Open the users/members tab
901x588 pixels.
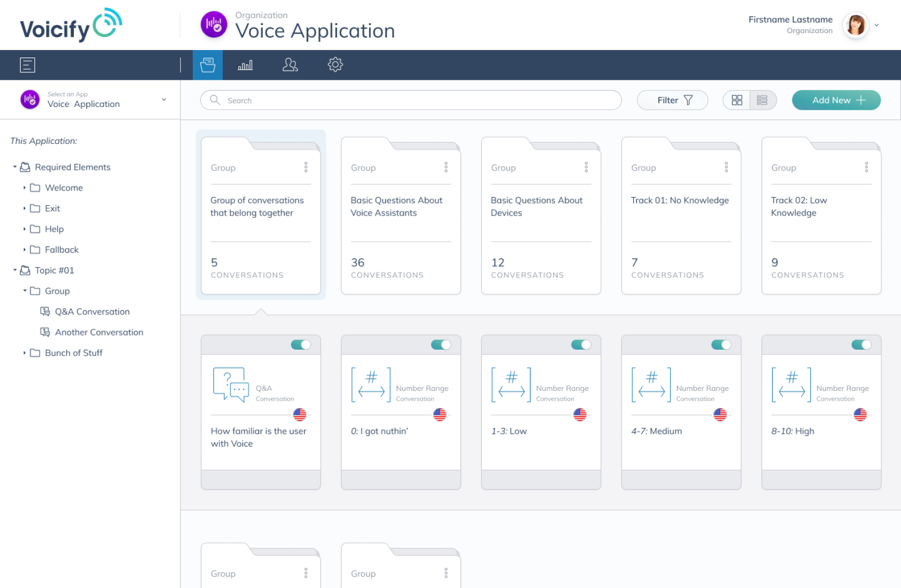coord(290,65)
